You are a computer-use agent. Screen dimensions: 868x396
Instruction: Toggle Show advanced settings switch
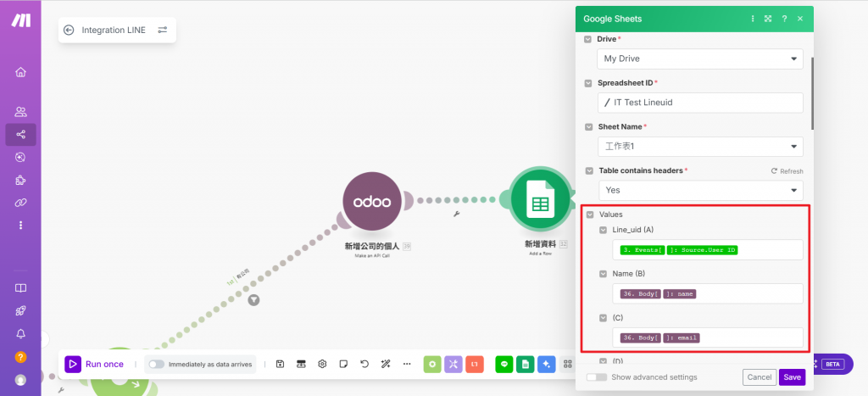tap(596, 377)
